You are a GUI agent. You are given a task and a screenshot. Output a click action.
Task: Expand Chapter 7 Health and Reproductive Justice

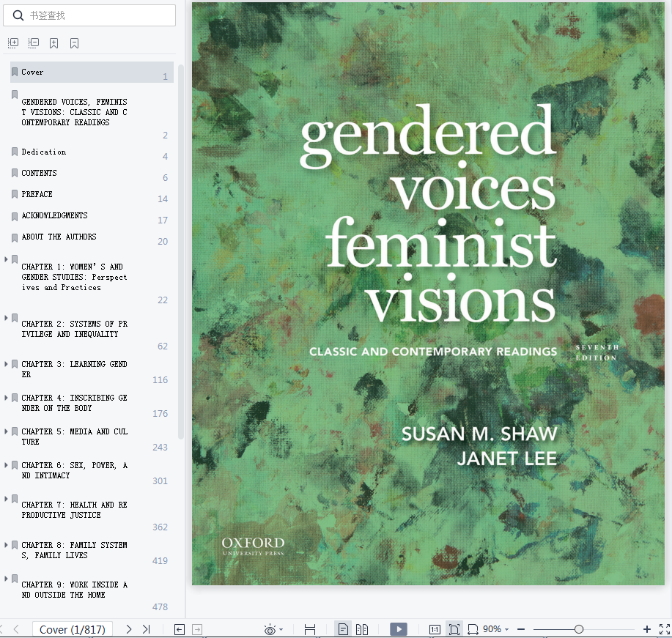coord(6,499)
